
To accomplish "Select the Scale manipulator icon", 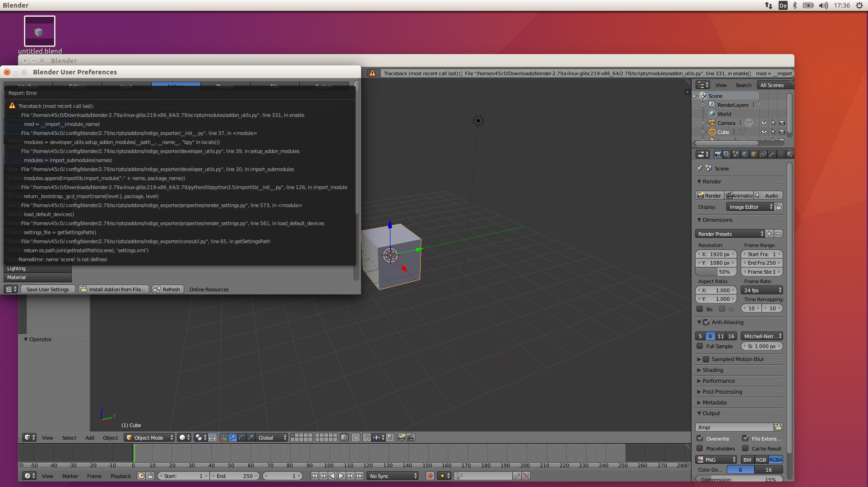I will (251, 437).
